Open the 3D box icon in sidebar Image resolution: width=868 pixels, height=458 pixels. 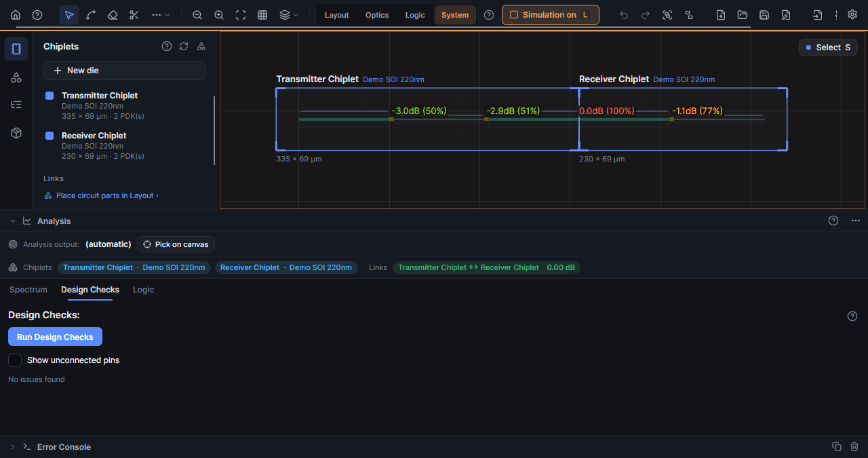[x=16, y=133]
